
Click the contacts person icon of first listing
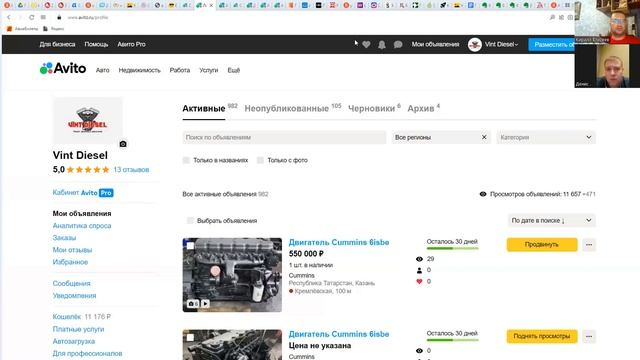(x=419, y=270)
